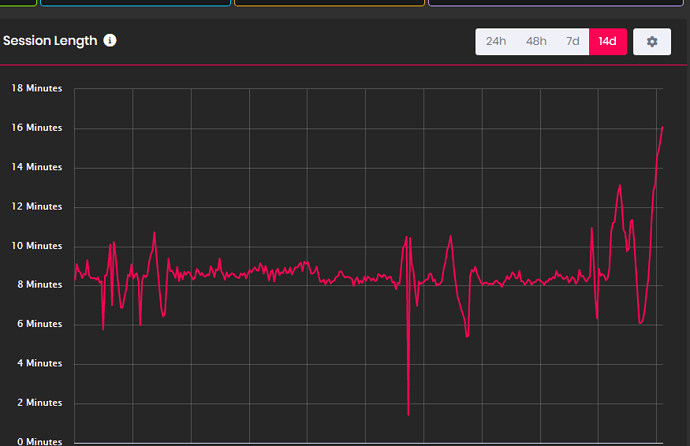The height and width of the screenshot is (446, 690).
Task: Click the 12 Minutes axis label
Action: click(x=37, y=207)
